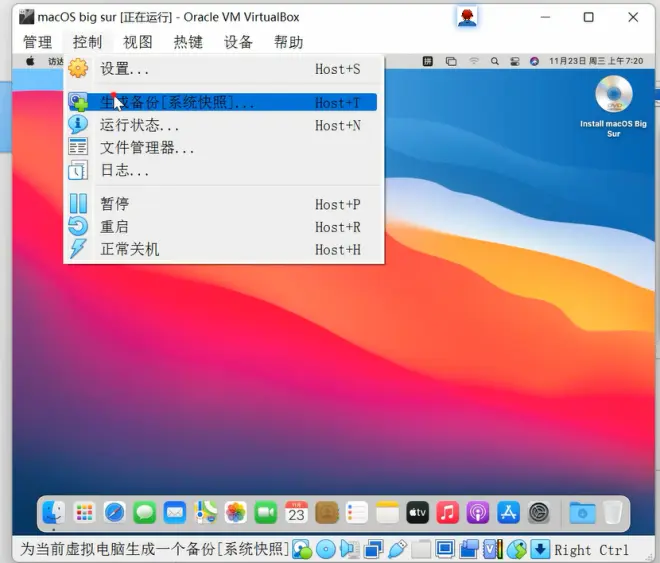This screenshot has width=660, height=563.
Task: Choose 设置... from the control menu
Action: [223, 69]
